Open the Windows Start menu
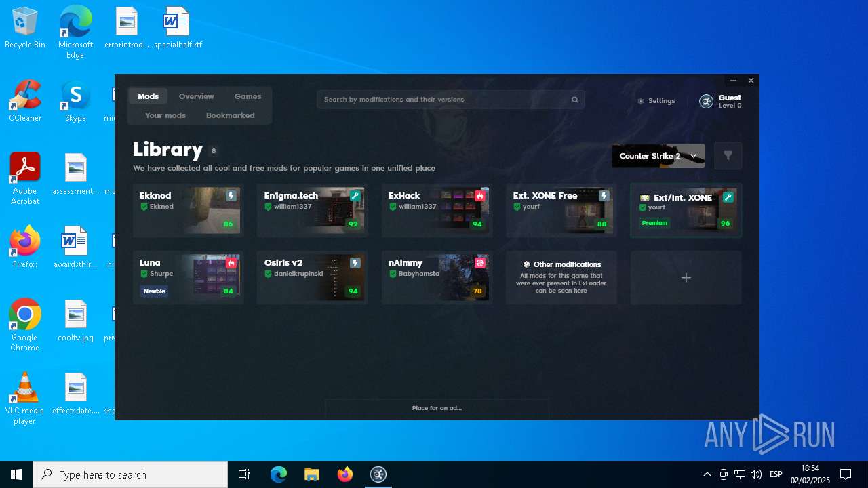 (x=16, y=474)
